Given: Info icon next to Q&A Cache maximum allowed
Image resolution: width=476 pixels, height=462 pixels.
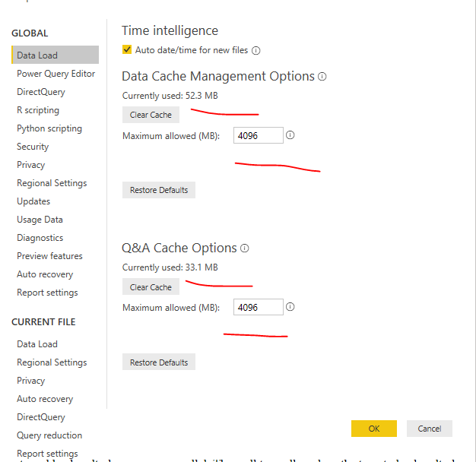Looking at the screenshot, I should [x=290, y=307].
